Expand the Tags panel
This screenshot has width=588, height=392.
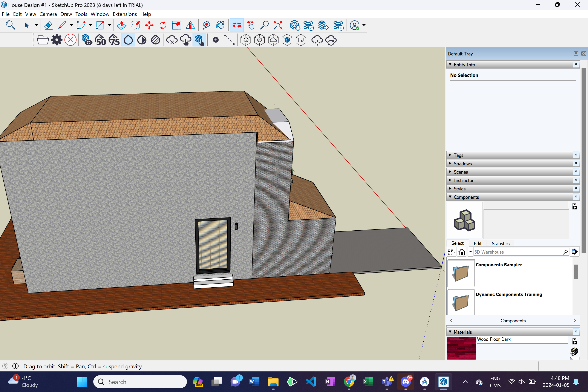[458, 155]
